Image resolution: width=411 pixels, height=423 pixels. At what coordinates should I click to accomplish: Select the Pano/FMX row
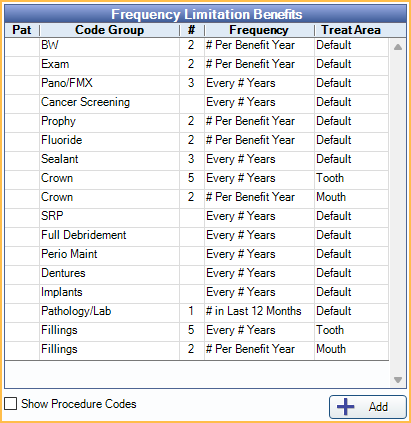coord(197,83)
